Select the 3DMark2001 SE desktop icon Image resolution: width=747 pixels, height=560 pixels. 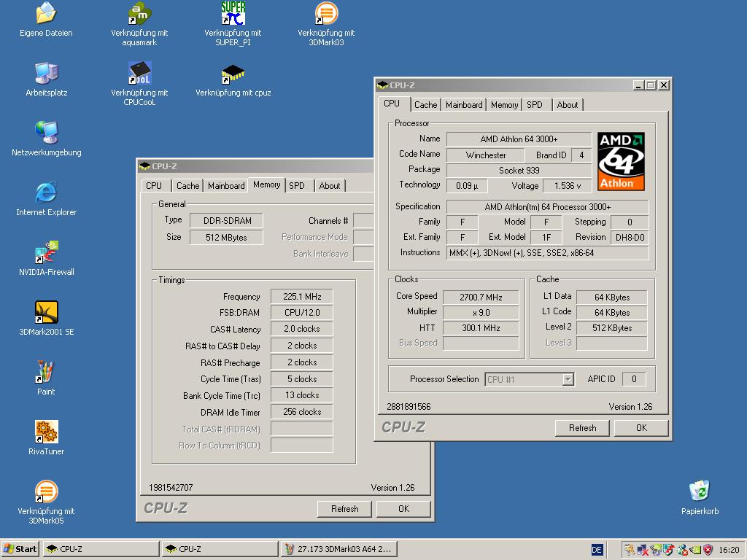click(x=46, y=312)
